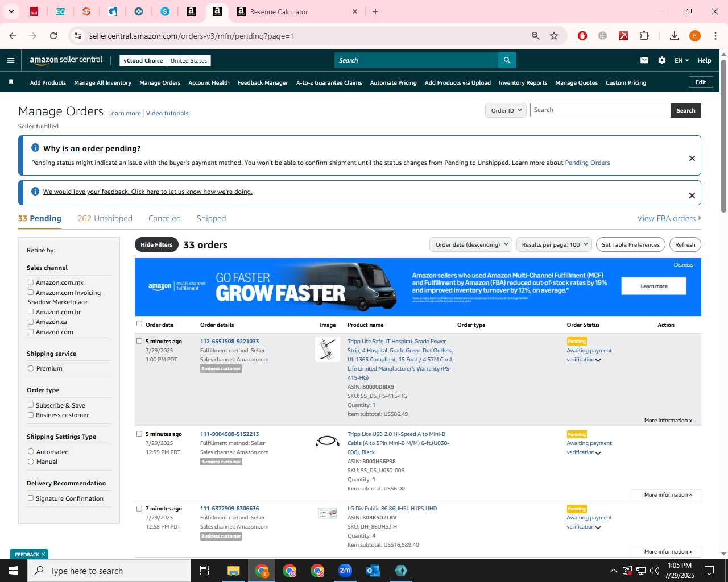Image resolution: width=728 pixels, height=582 pixels.
Task: Check the Amazon.ca filter
Action: [31, 322]
